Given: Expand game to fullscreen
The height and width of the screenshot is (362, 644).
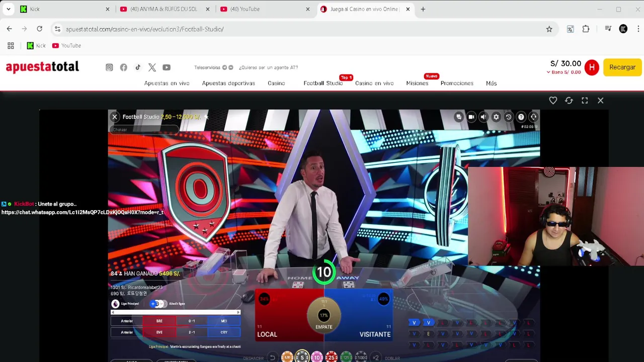Looking at the screenshot, I should tap(585, 101).
